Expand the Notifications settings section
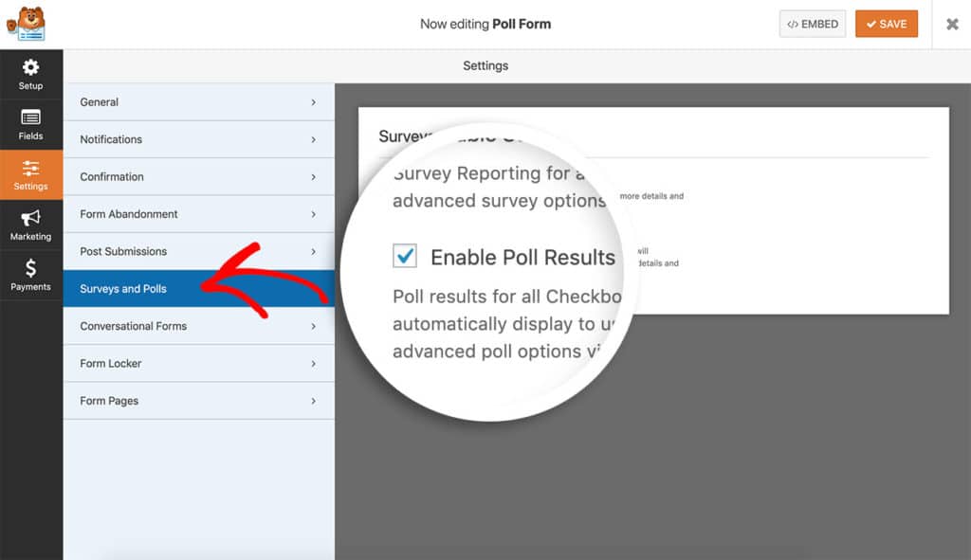This screenshot has width=971, height=560. 198,139
